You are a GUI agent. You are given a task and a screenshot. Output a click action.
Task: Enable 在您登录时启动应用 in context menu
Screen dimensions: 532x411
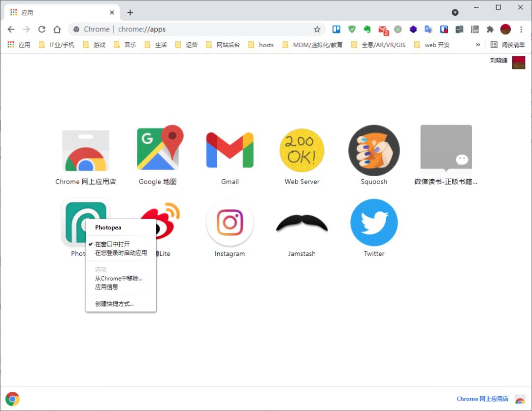pyautogui.click(x=121, y=253)
